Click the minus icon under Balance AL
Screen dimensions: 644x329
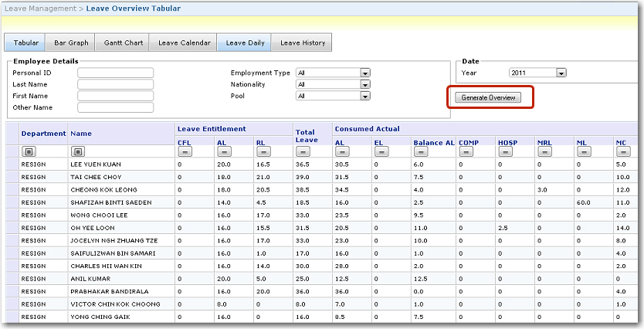click(420, 152)
